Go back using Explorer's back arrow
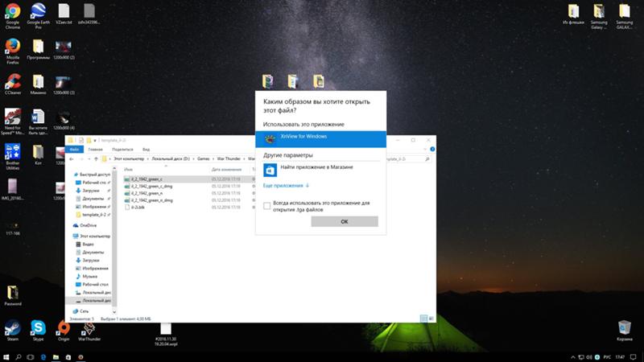644x362 pixels. point(72,158)
